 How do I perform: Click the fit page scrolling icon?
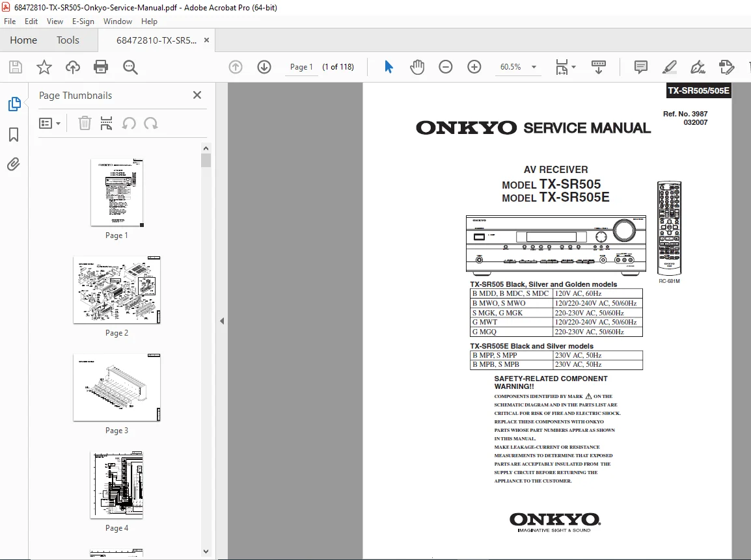click(562, 67)
